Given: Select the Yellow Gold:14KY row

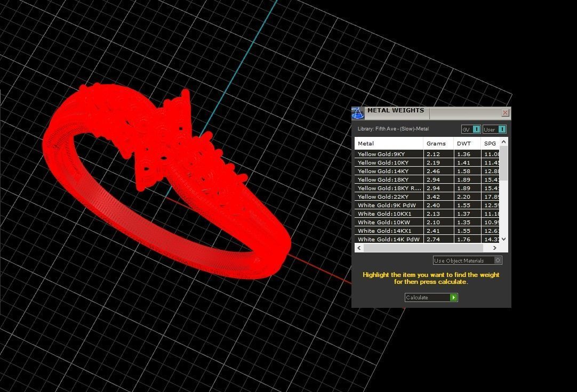Looking at the screenshot, I should [x=427, y=171].
